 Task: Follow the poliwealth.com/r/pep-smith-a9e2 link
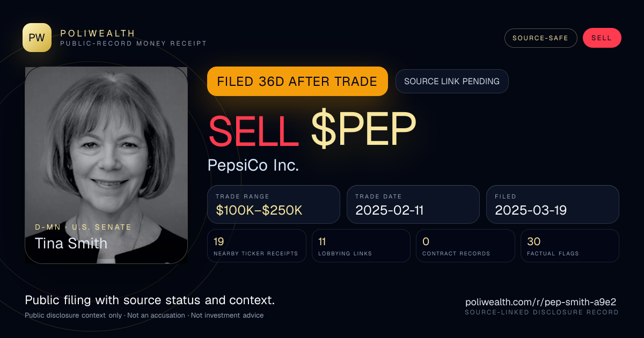pos(542,302)
